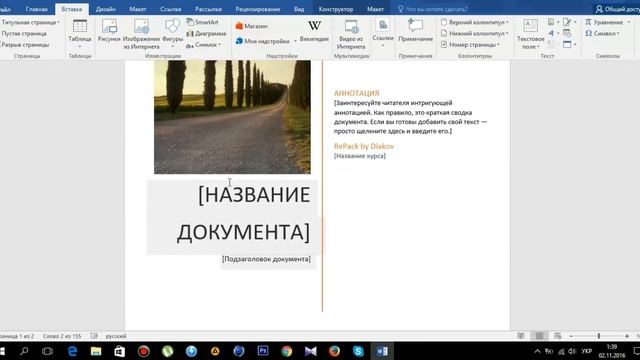Viewport: 640px width, 360px height.
Task: Switch to Read Mode view
Action: [521, 336]
